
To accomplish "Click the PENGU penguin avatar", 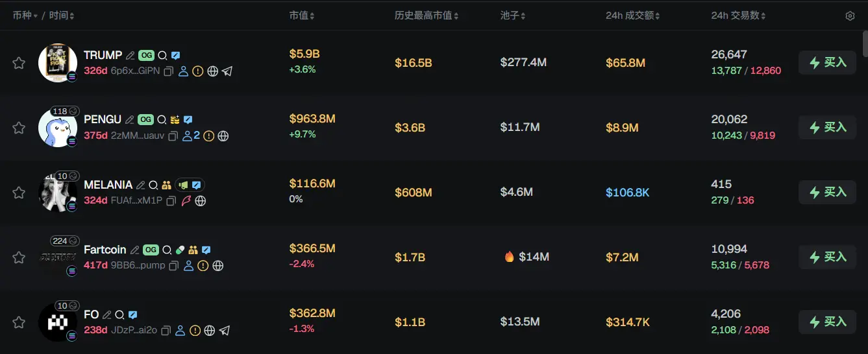I will tap(56, 128).
